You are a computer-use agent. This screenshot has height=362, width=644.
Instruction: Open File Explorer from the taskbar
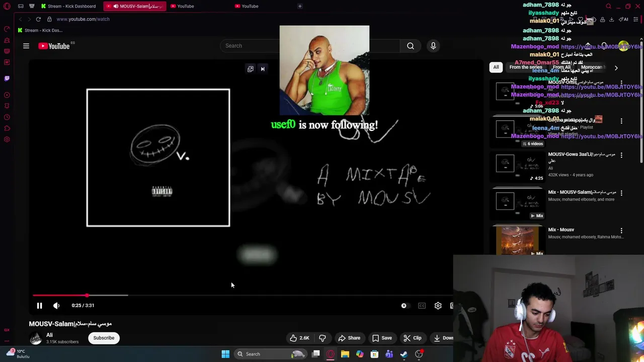tap(345, 354)
